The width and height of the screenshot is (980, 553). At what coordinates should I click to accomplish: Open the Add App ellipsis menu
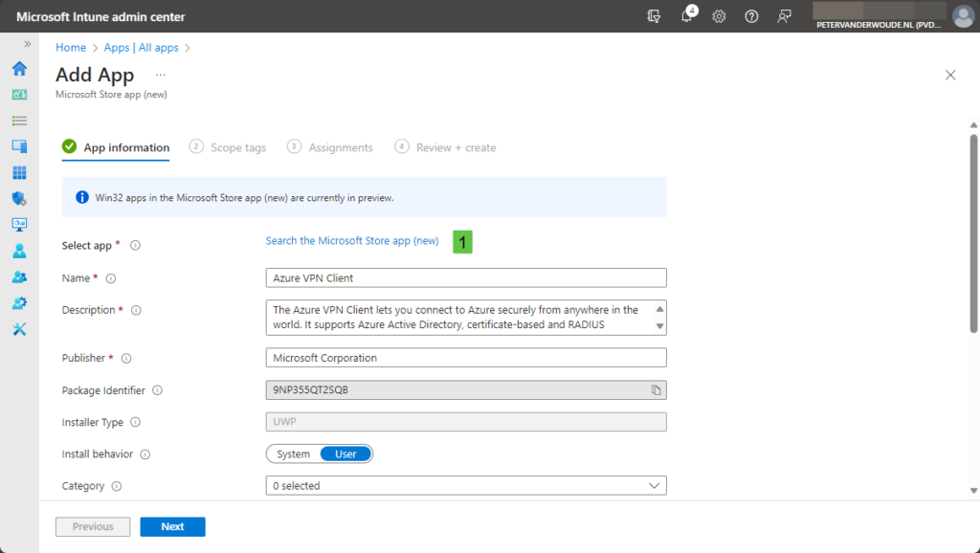click(x=161, y=75)
